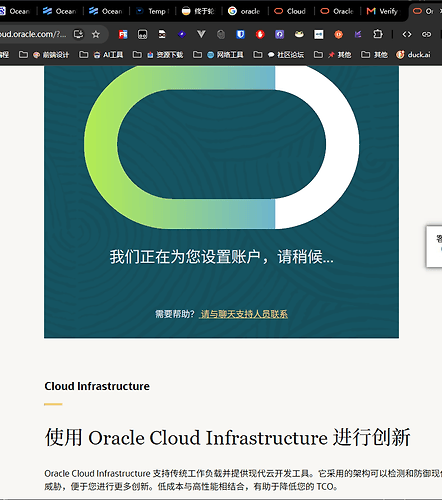Screen dimensions: 442x500
Task: Switch to the Gmail Verify tab
Action: tap(383, 11)
